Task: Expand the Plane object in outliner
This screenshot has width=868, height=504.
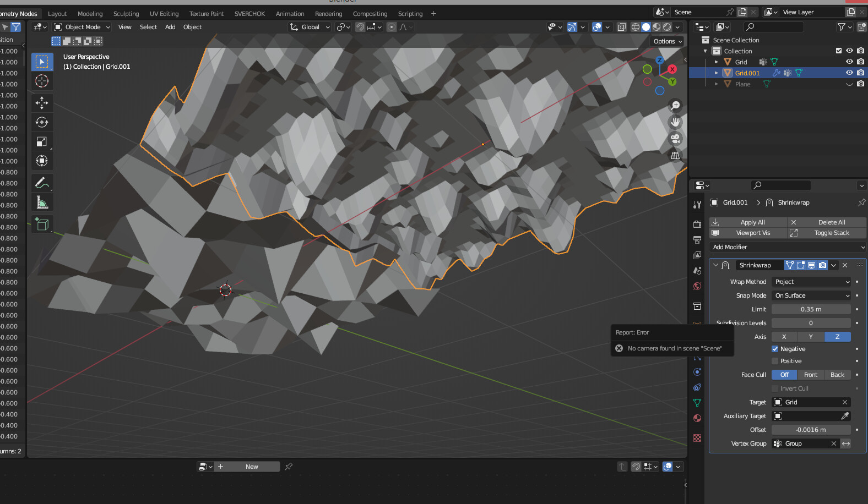Action: click(x=716, y=84)
